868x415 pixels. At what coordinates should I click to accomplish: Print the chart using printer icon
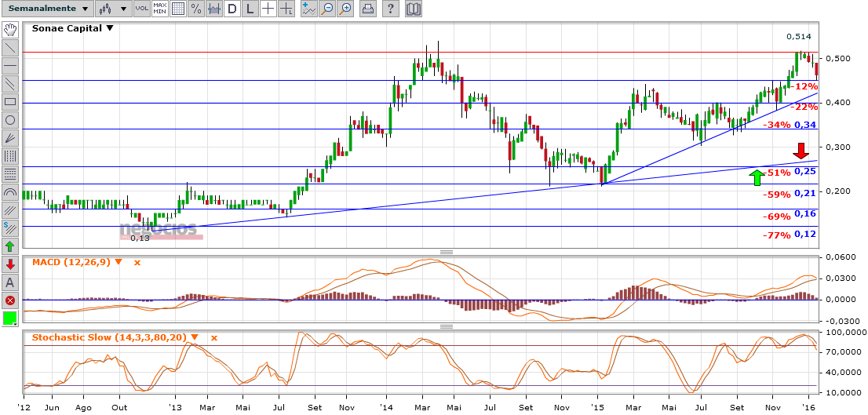point(367,9)
